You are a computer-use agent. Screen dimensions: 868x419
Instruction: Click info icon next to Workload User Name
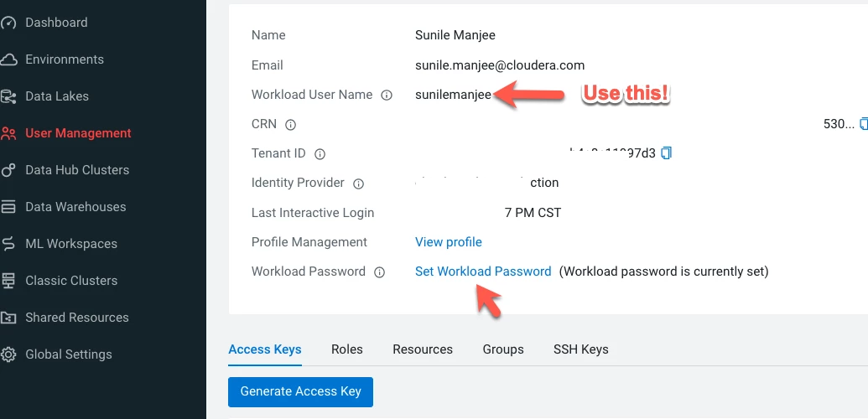click(387, 96)
